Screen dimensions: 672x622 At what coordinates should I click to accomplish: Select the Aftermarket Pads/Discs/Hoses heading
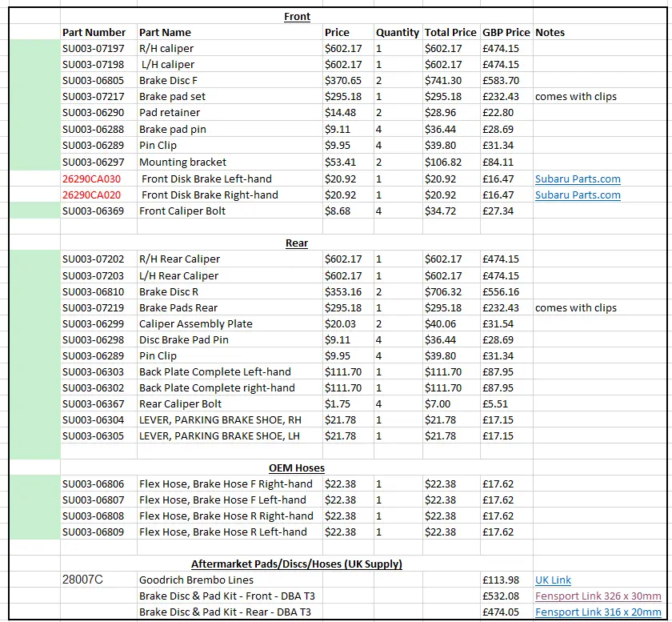tap(297, 564)
